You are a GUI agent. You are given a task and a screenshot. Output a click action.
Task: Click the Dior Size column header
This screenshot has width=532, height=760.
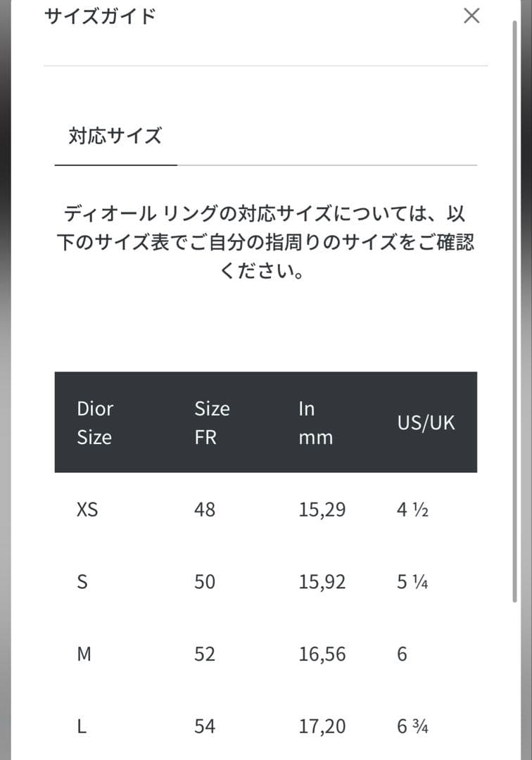95,422
